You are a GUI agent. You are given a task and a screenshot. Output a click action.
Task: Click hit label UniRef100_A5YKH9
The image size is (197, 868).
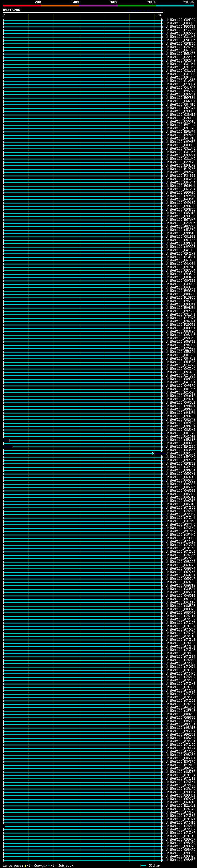180,457
